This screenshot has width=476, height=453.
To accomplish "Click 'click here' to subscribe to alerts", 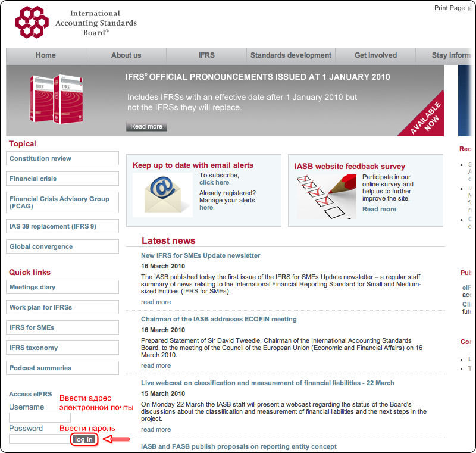I will coord(214,182).
